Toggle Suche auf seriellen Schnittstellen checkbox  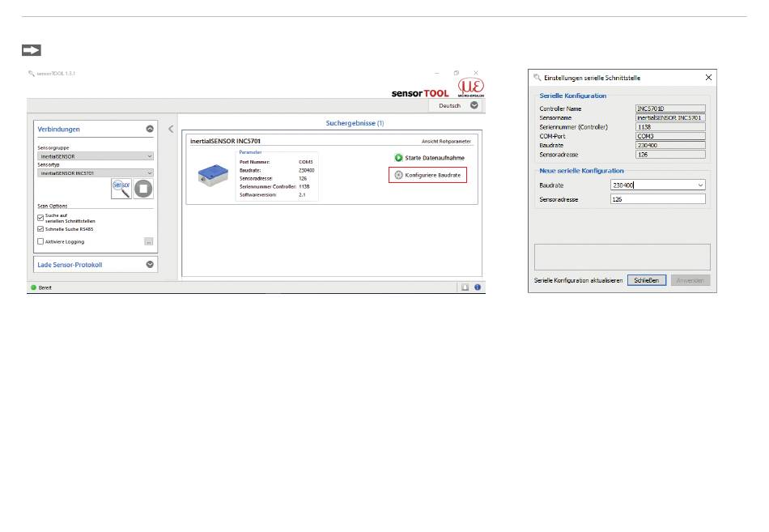(40, 218)
